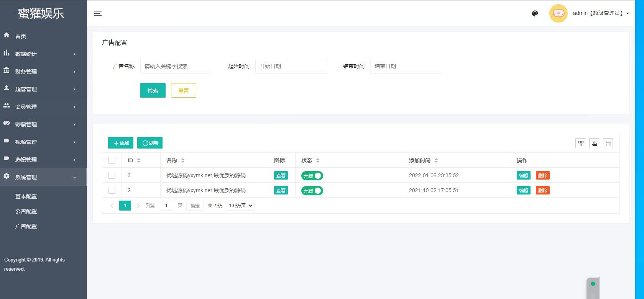
Task: Click the table print icon
Action: click(x=608, y=143)
